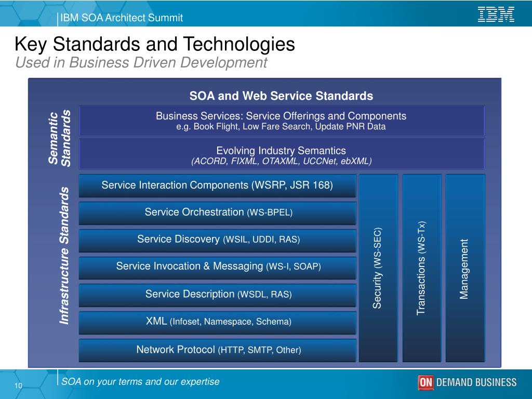Click the Transactions (WS-Tx) vertical column
This screenshot has width=532, height=399.
422,268
